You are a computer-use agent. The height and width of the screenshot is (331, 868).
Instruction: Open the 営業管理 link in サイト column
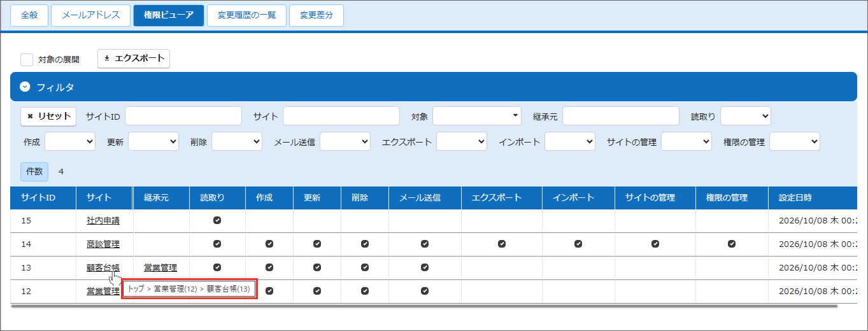click(x=103, y=292)
